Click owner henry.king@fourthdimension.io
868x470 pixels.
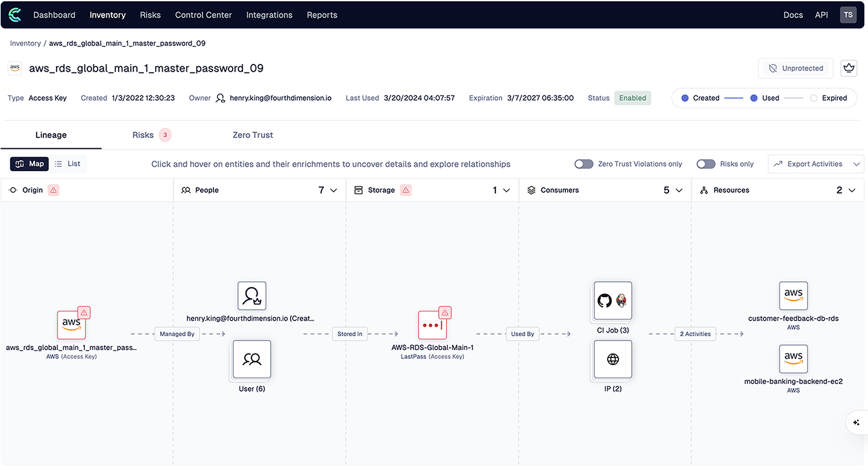coord(281,98)
